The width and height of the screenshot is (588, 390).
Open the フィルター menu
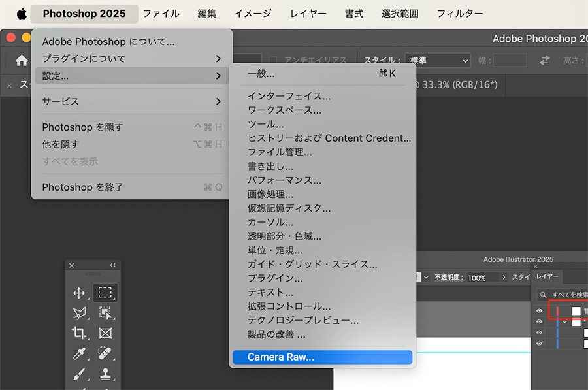tap(460, 14)
